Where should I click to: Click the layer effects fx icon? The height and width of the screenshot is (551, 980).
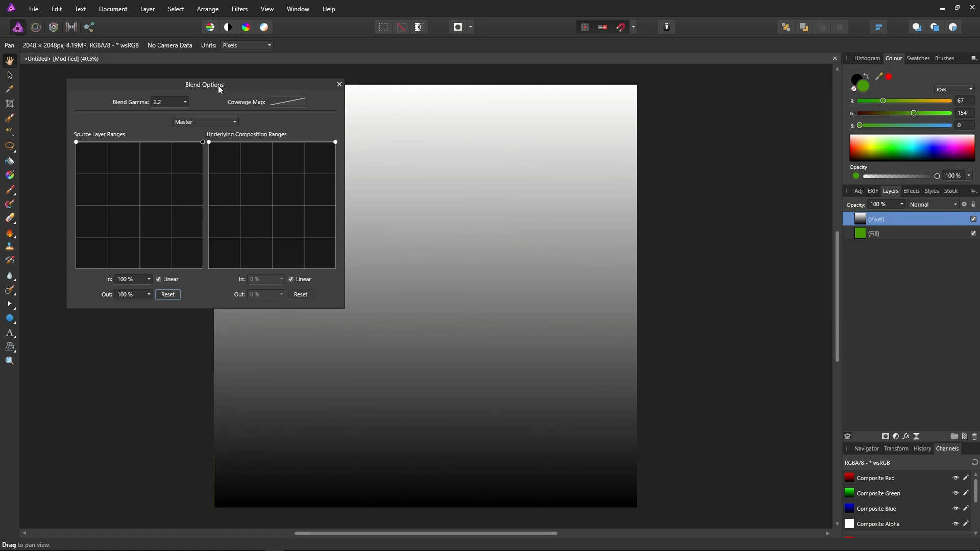tap(906, 436)
